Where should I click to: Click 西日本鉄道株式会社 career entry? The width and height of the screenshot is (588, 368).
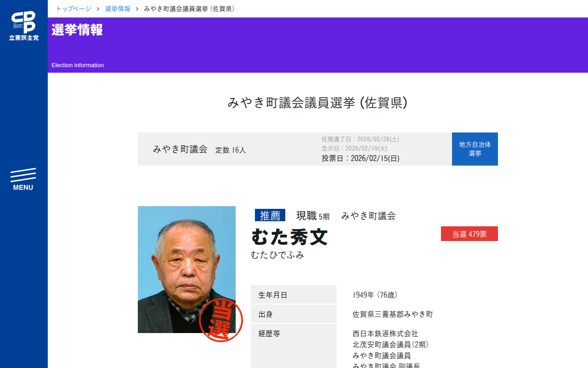(x=385, y=333)
